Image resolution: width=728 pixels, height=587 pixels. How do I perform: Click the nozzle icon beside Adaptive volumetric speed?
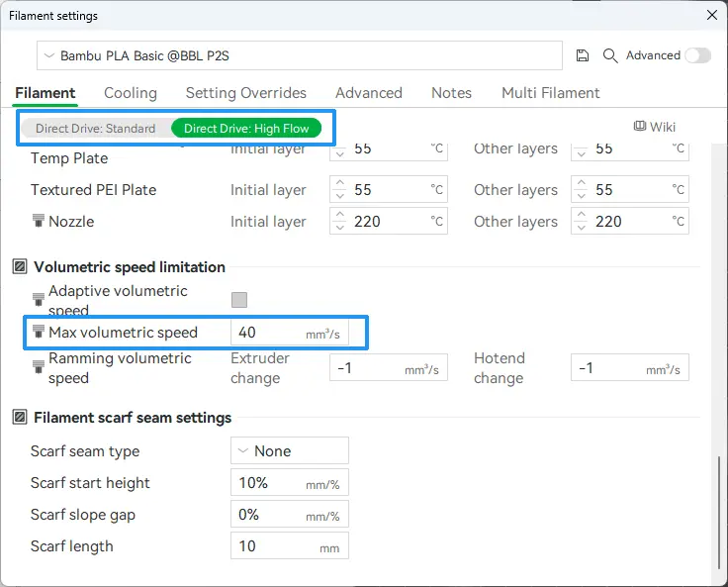click(x=39, y=300)
